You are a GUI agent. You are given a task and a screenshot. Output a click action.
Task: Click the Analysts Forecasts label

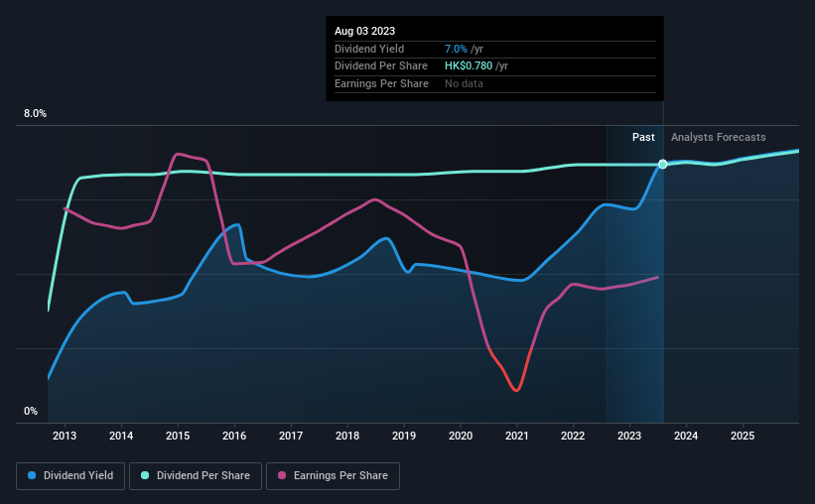pyautogui.click(x=719, y=137)
